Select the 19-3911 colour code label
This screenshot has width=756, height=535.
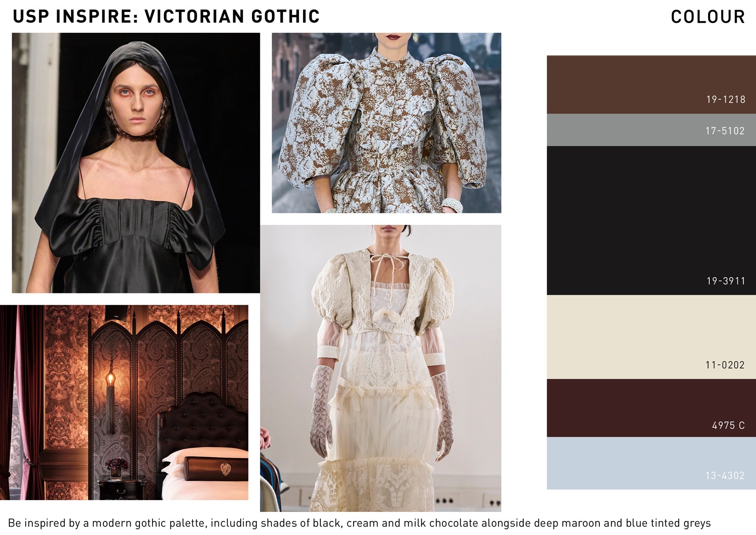pyautogui.click(x=726, y=281)
